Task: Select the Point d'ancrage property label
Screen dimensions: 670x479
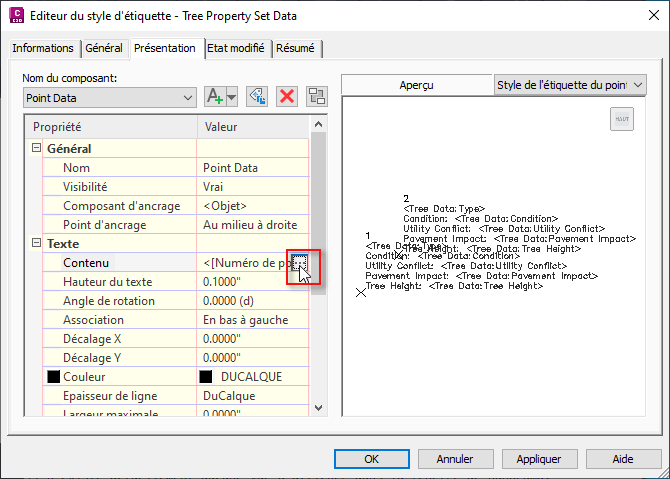Action: [x=105, y=225]
